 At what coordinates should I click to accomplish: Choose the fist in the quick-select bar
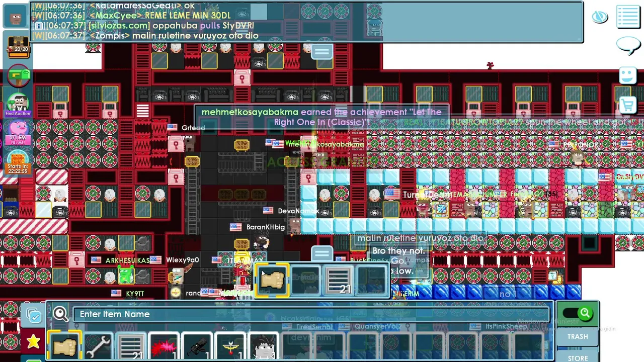pyautogui.click(x=272, y=280)
